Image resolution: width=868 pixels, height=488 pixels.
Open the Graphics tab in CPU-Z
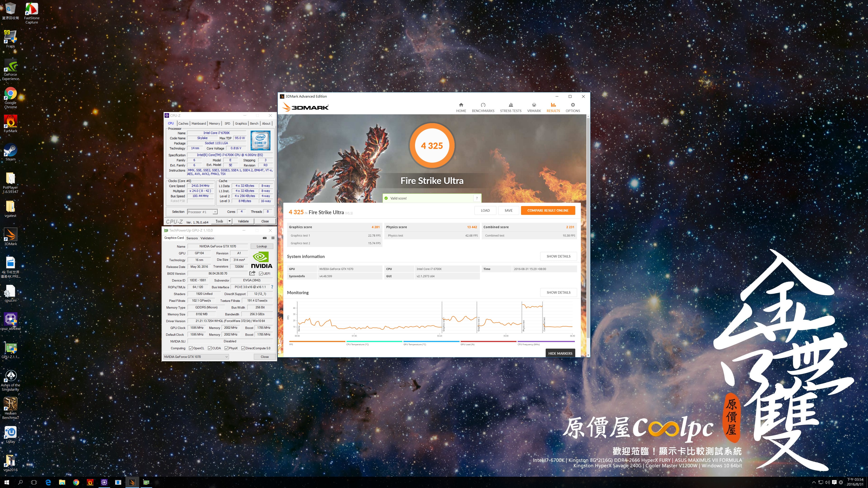pyautogui.click(x=241, y=123)
